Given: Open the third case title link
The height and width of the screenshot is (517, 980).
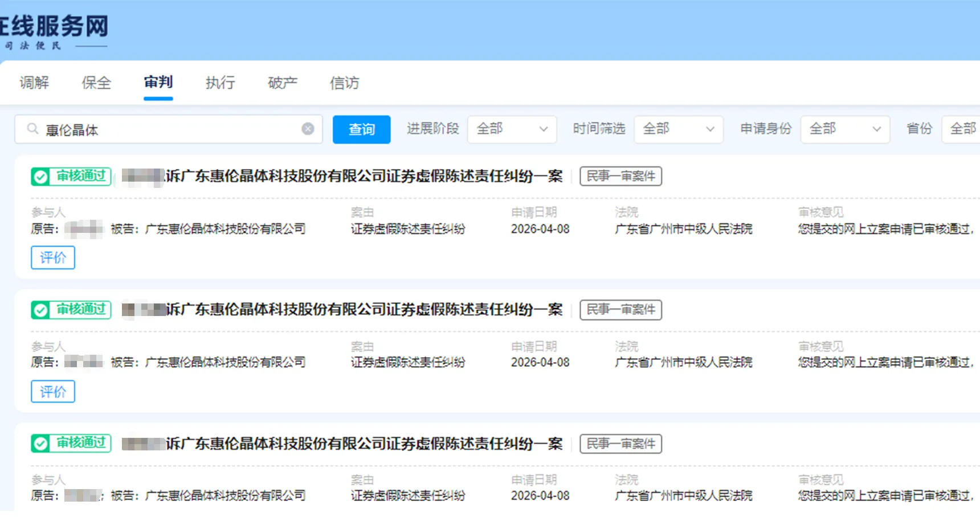Looking at the screenshot, I should click(x=342, y=444).
